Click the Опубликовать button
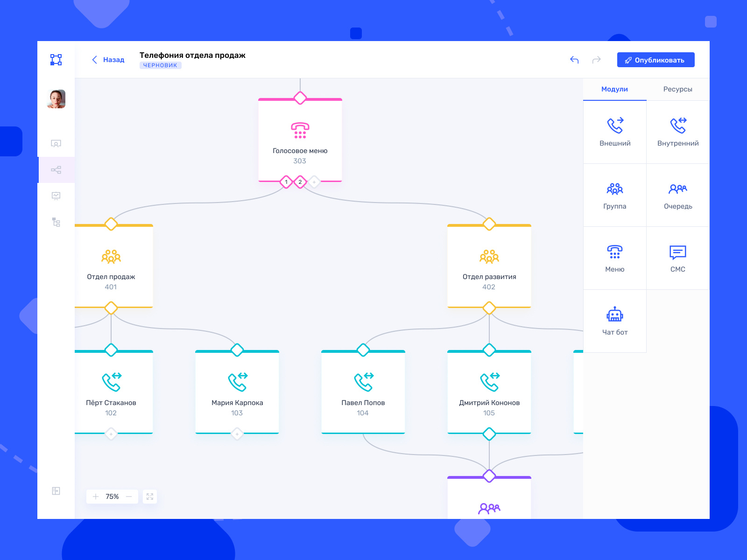The image size is (747, 560). 655,60
